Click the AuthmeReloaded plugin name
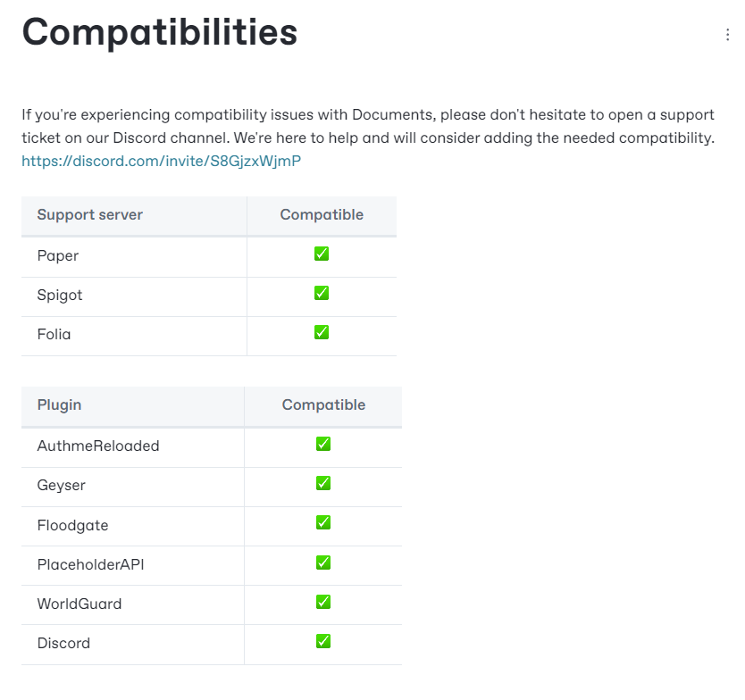Screen dimensions: 745x700 pos(98,446)
